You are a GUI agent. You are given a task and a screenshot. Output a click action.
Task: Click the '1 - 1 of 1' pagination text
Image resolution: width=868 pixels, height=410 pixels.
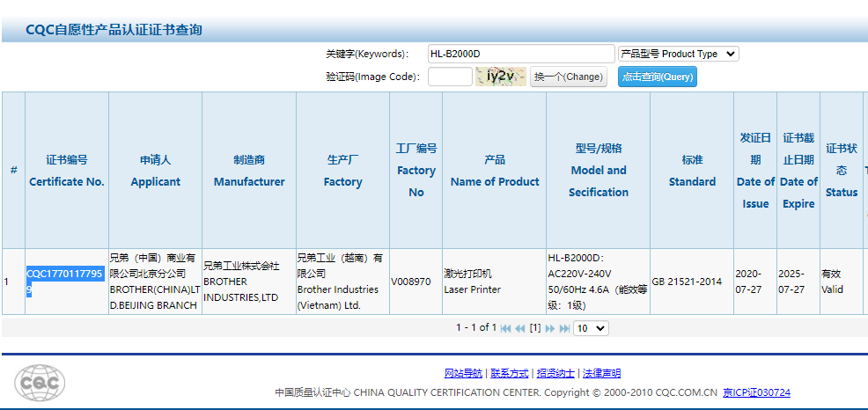click(x=476, y=327)
